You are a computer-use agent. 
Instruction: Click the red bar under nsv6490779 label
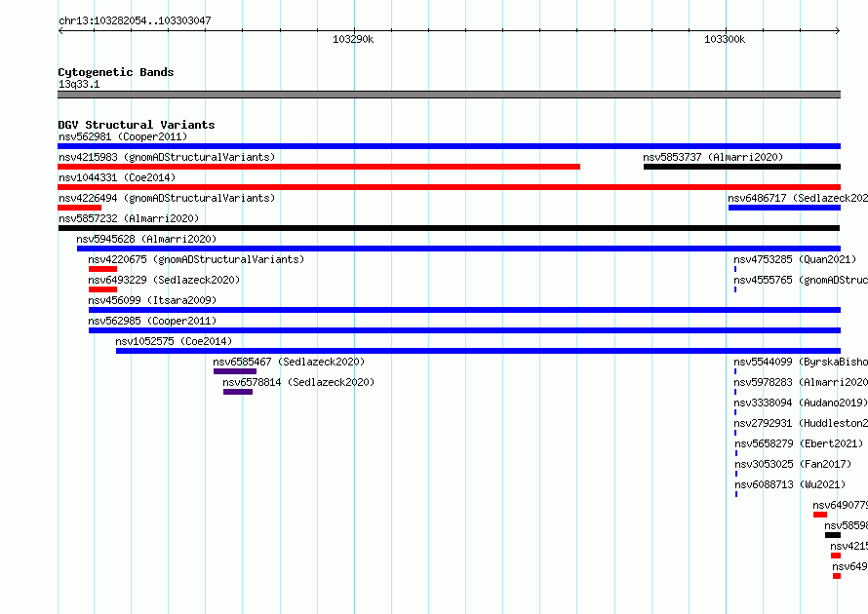click(x=820, y=515)
